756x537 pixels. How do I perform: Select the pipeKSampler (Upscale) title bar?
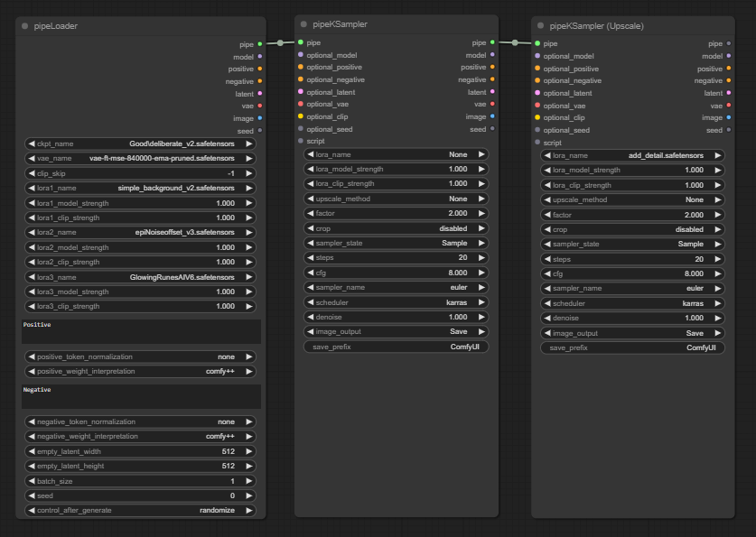[x=632, y=26]
